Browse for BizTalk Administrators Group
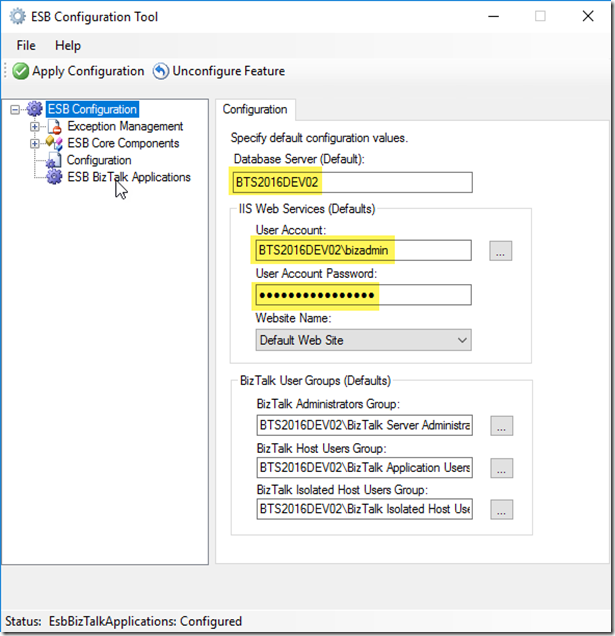The width and height of the screenshot is (615, 636). 501,425
